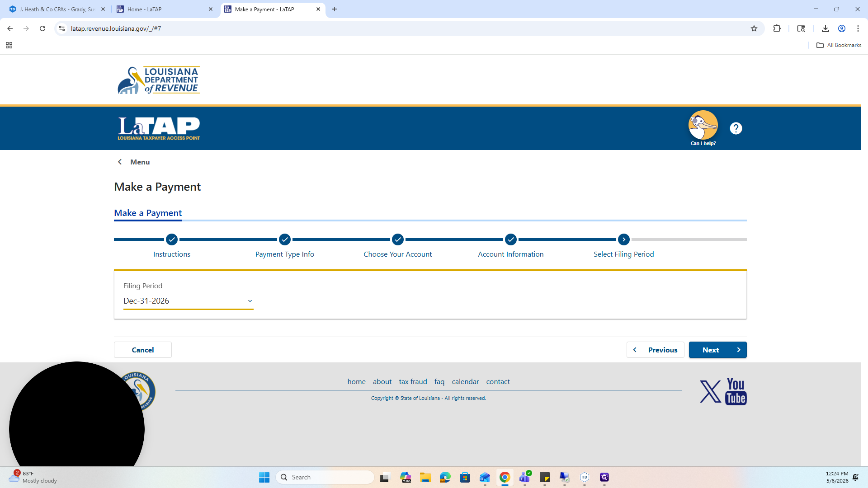Click the Chrome icon in the taskbar
The width and height of the screenshot is (868, 488).
505,477
